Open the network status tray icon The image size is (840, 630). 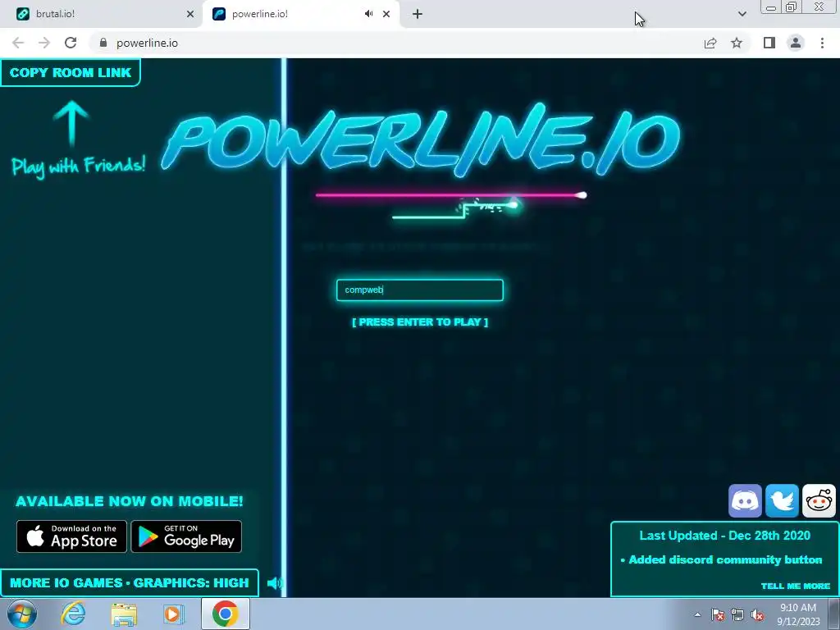737,615
